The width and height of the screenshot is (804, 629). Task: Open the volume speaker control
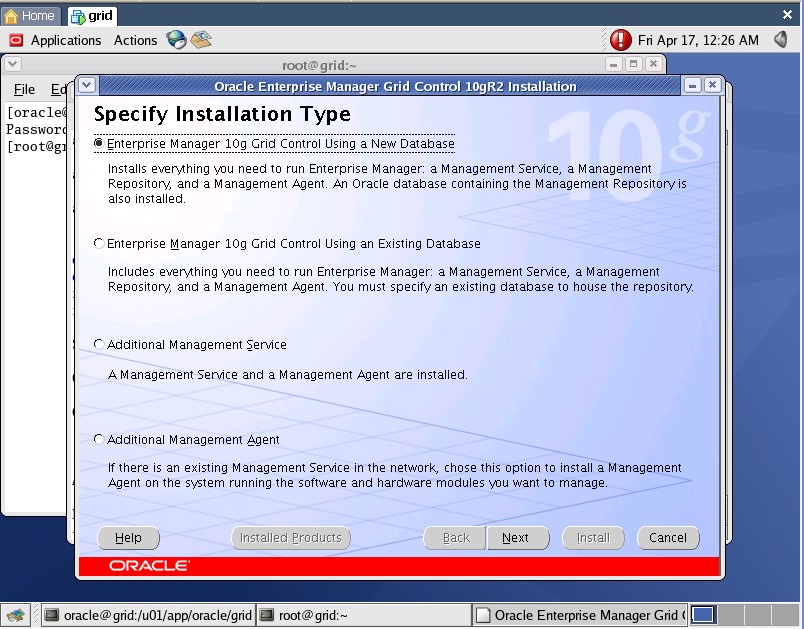(780, 40)
